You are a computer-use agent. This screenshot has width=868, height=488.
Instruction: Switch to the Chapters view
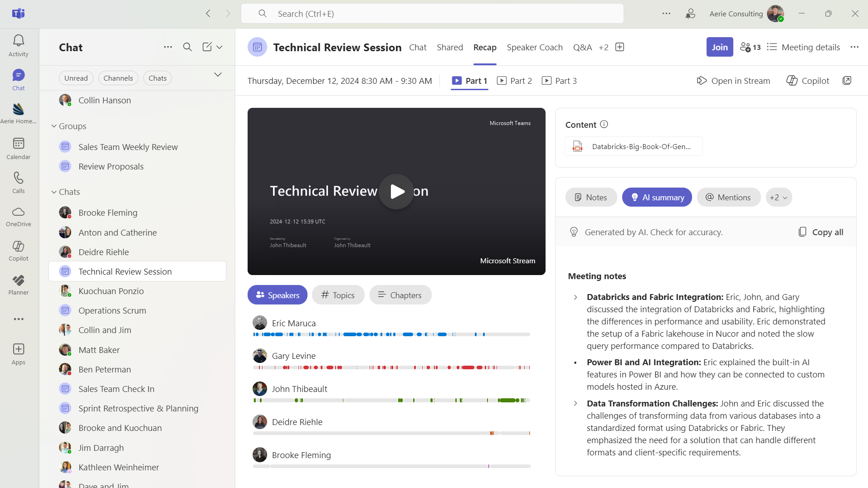coord(400,295)
